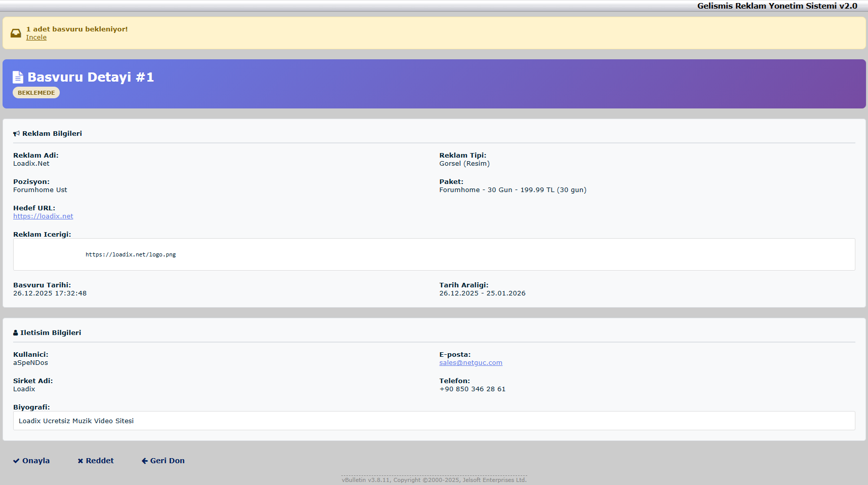Click the X icon of Reddet
Screen dimensions: 868x485
tap(80, 461)
